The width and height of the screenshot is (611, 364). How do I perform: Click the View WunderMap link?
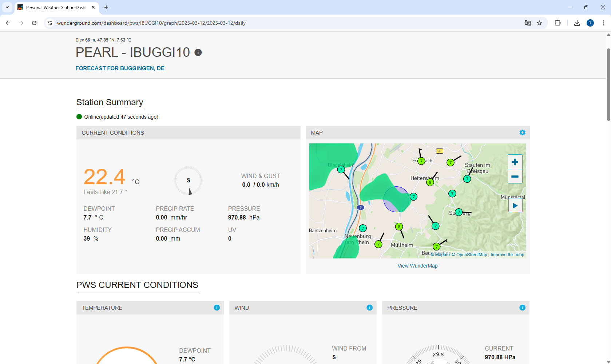pos(417,266)
